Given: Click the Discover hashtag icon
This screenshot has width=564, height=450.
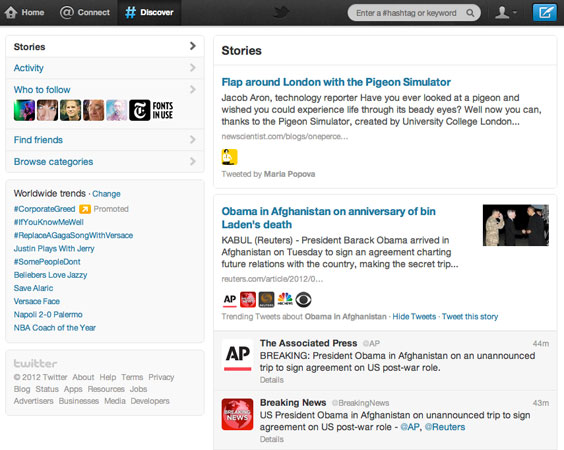Looking at the screenshot, I should pyautogui.click(x=130, y=13).
